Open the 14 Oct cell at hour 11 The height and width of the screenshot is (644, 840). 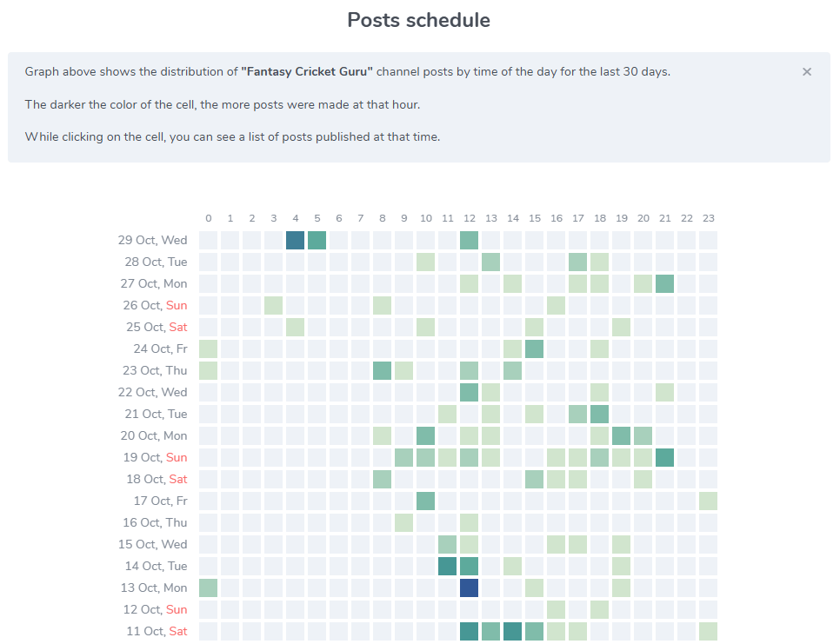pyautogui.click(x=448, y=567)
